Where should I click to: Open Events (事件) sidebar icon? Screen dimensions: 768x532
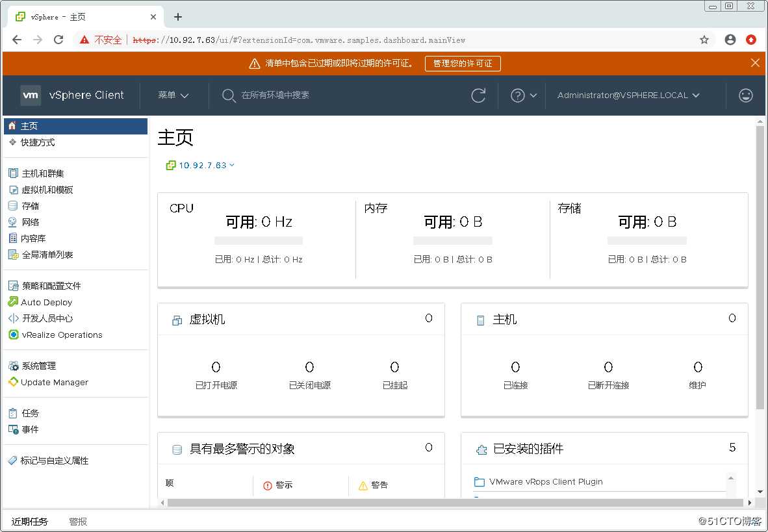click(13, 429)
